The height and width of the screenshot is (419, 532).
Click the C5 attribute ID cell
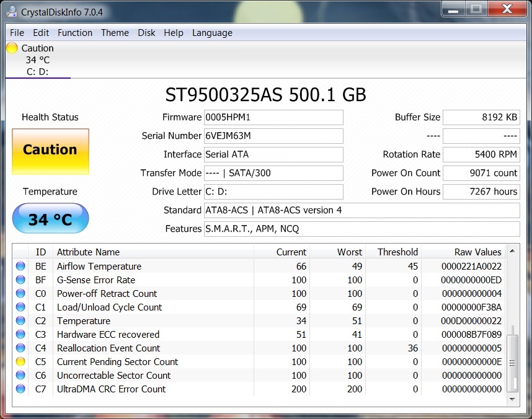pos(40,362)
